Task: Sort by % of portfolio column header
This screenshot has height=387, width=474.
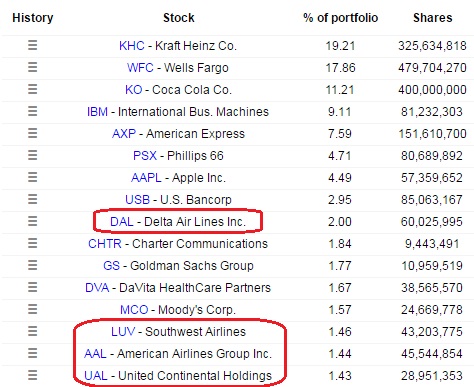Action: coord(340,18)
